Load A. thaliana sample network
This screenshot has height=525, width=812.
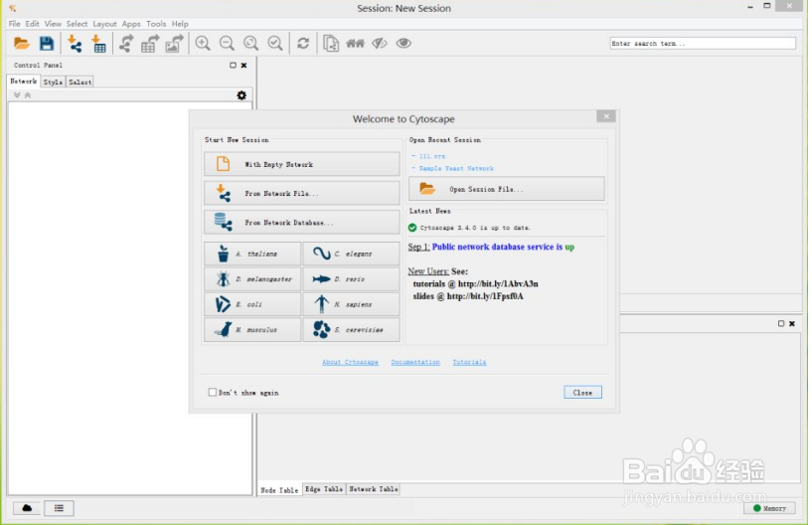point(252,254)
